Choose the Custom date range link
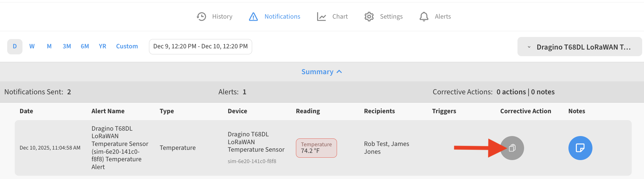 (127, 47)
